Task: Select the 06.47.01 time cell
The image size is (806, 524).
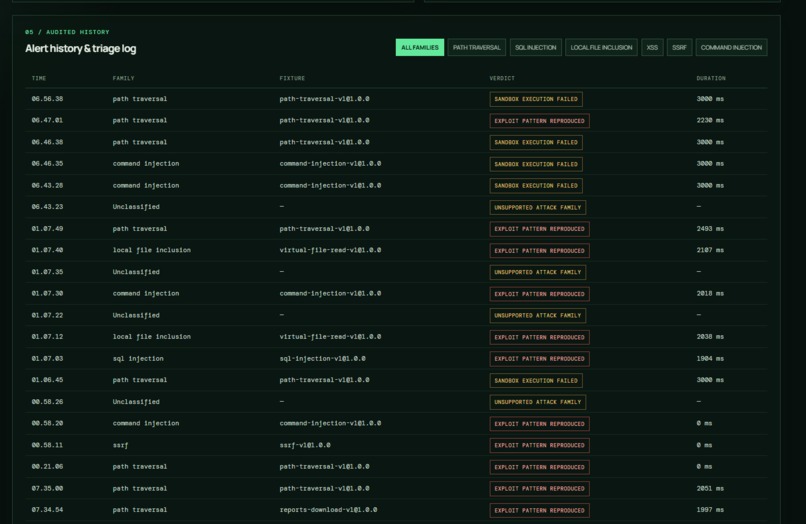Action: point(47,120)
